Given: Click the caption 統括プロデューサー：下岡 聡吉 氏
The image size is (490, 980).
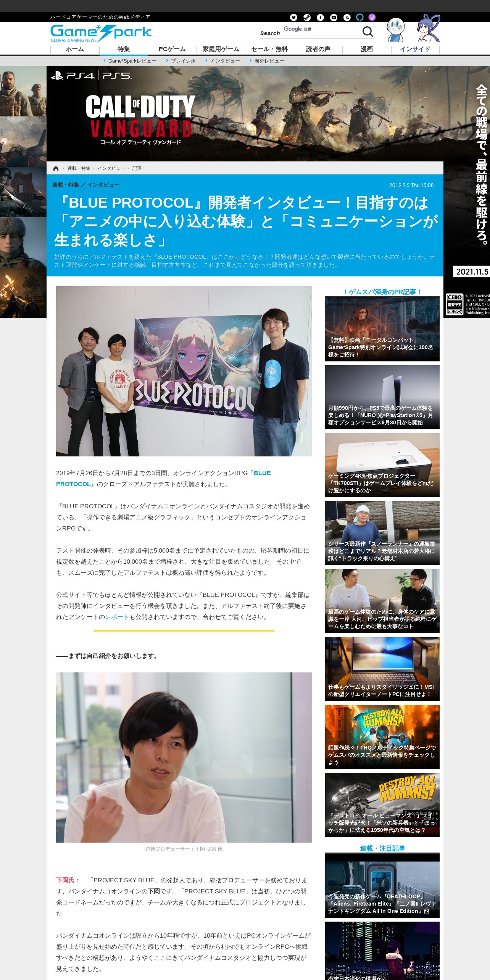Looking at the screenshot, I should 184,849.
